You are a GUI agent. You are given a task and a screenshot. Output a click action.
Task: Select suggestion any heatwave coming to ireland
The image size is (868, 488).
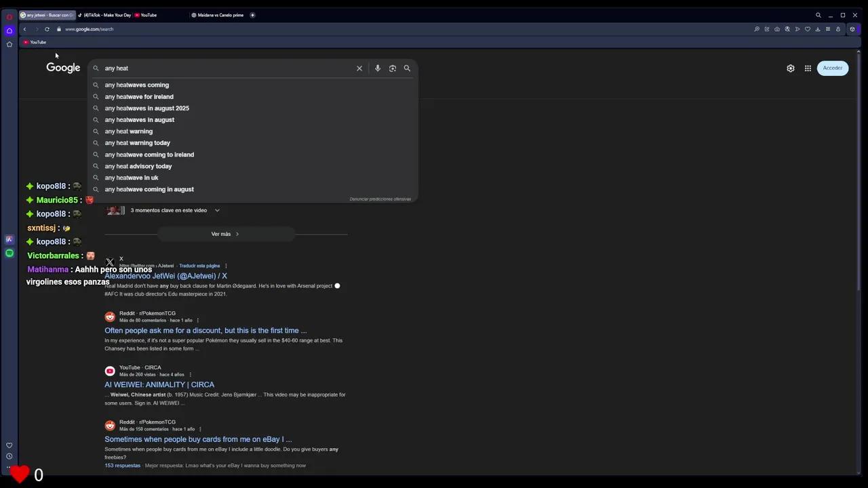point(253,155)
